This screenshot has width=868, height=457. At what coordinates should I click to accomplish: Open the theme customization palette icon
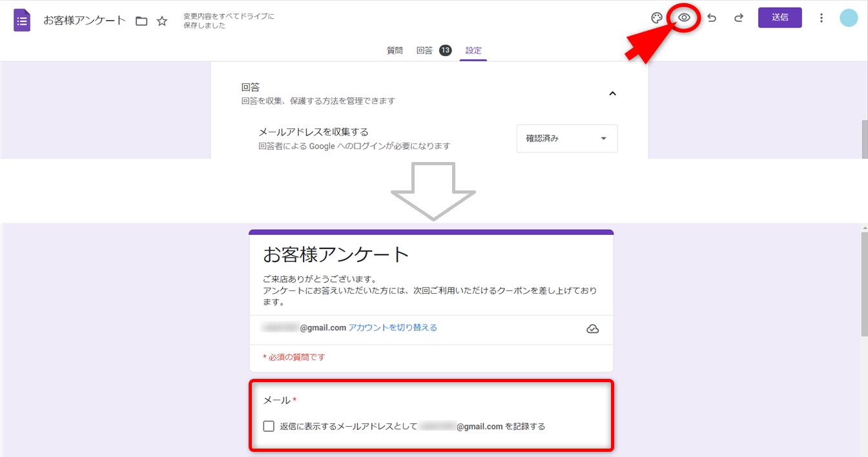657,18
